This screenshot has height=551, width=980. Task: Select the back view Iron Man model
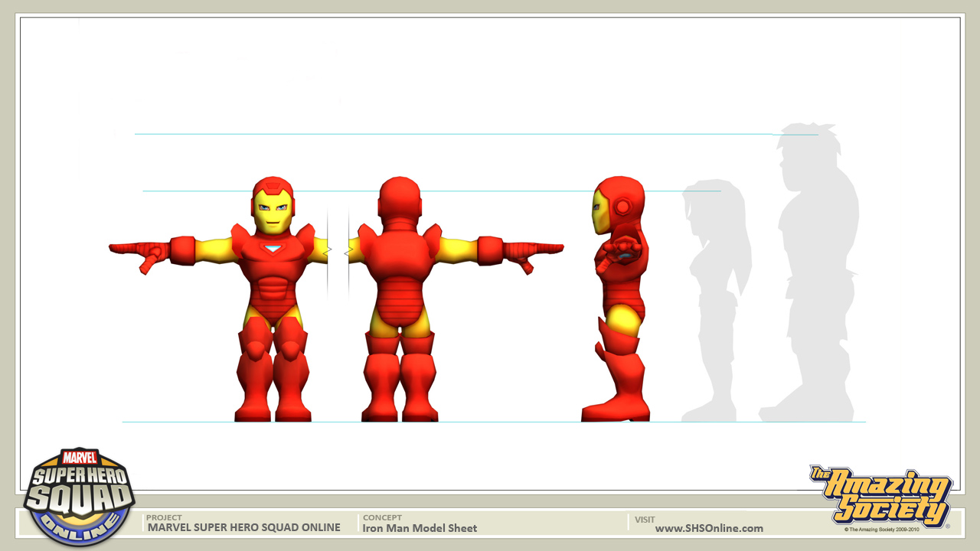click(x=455, y=299)
